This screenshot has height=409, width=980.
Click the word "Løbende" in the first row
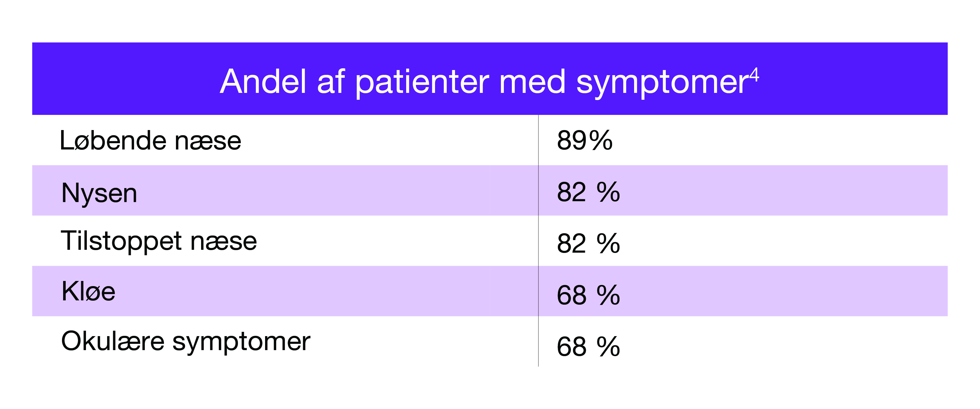[113, 141]
